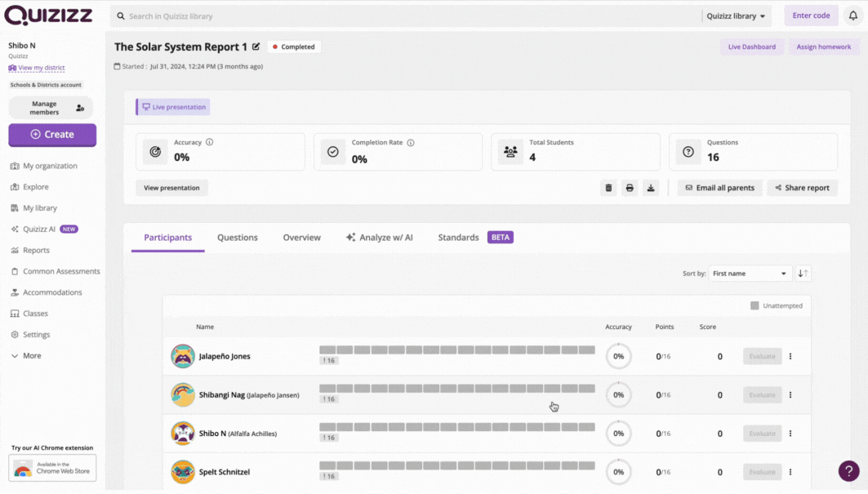Click the Name column header
Screen dimensions: 868x494
tap(205, 327)
